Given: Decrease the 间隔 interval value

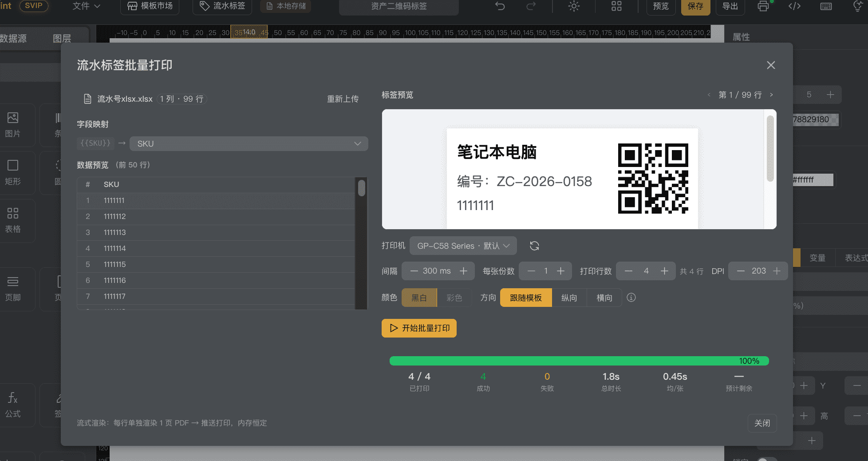Looking at the screenshot, I should (x=414, y=271).
